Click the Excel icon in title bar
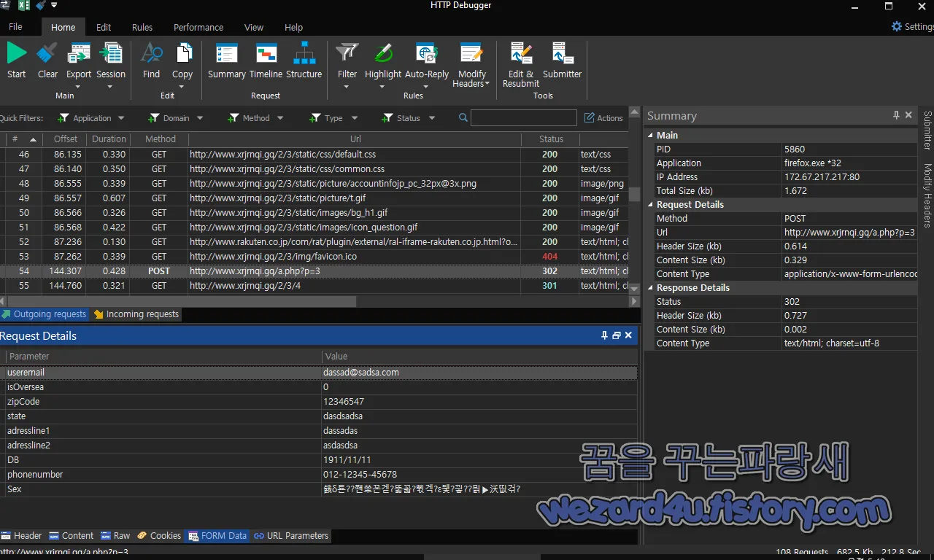Viewport: 934px width, 560px height. pyautogui.click(x=23, y=6)
